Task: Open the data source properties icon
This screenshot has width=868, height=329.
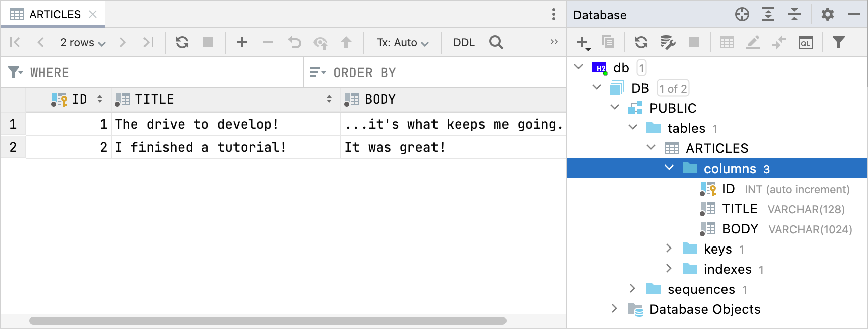Action: point(668,42)
